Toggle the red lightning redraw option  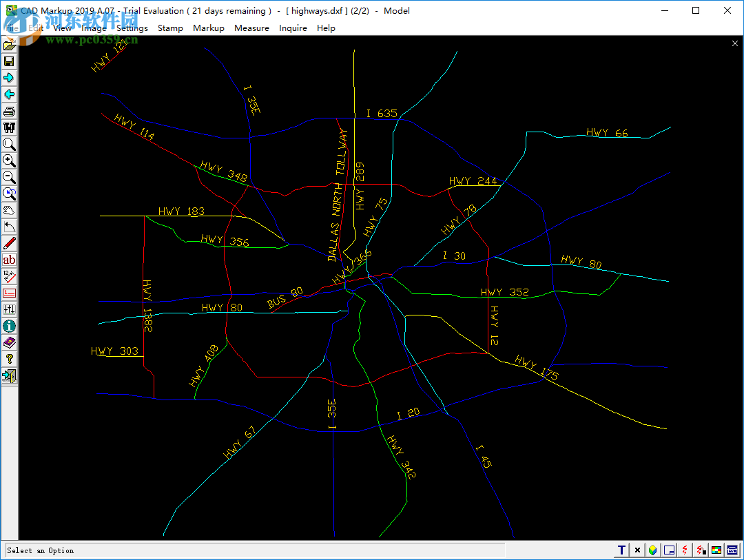point(684,550)
